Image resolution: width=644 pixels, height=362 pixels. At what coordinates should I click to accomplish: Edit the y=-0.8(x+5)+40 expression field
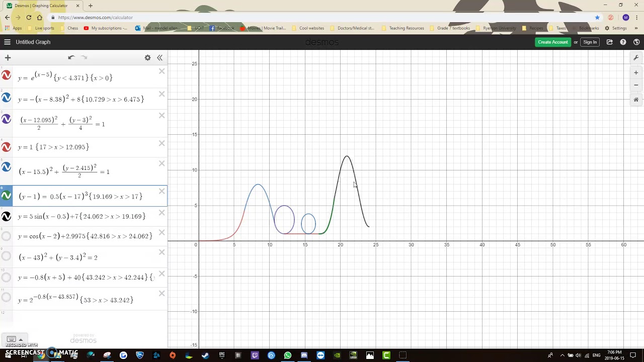(x=86, y=277)
